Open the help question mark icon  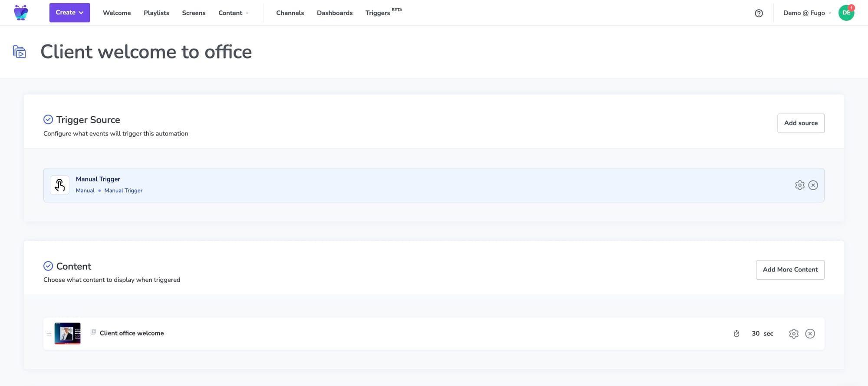point(759,13)
